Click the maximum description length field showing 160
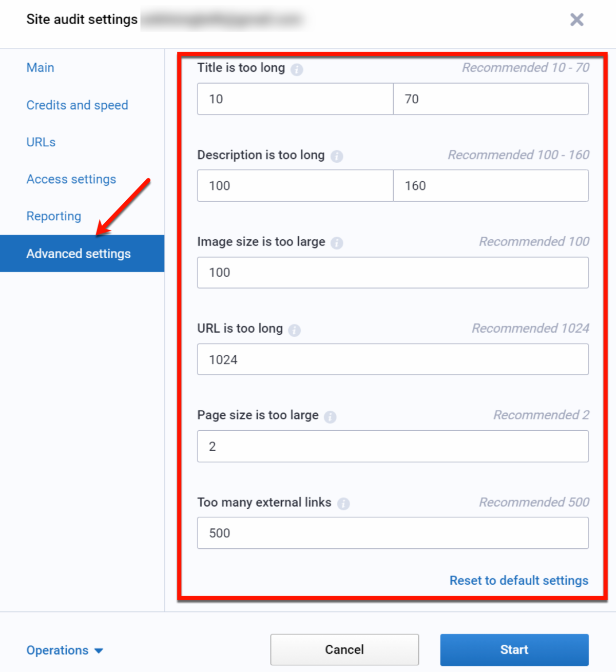This screenshot has height=672, width=616. (x=490, y=186)
